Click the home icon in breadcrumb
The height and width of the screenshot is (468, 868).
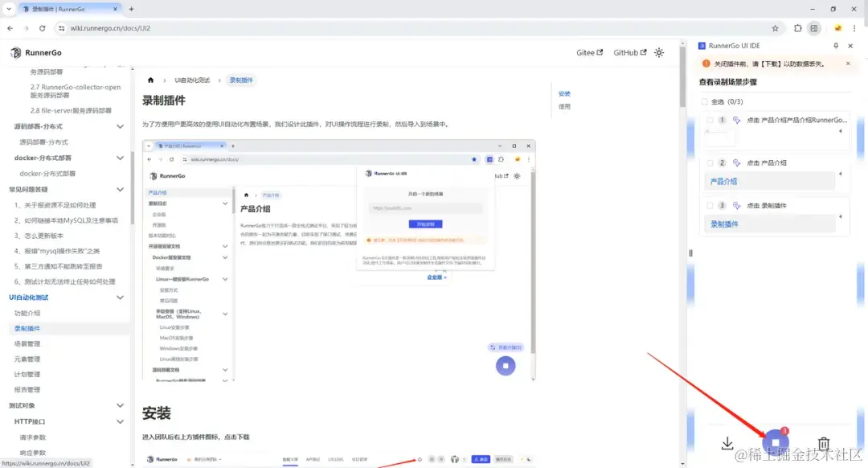pyautogui.click(x=150, y=80)
